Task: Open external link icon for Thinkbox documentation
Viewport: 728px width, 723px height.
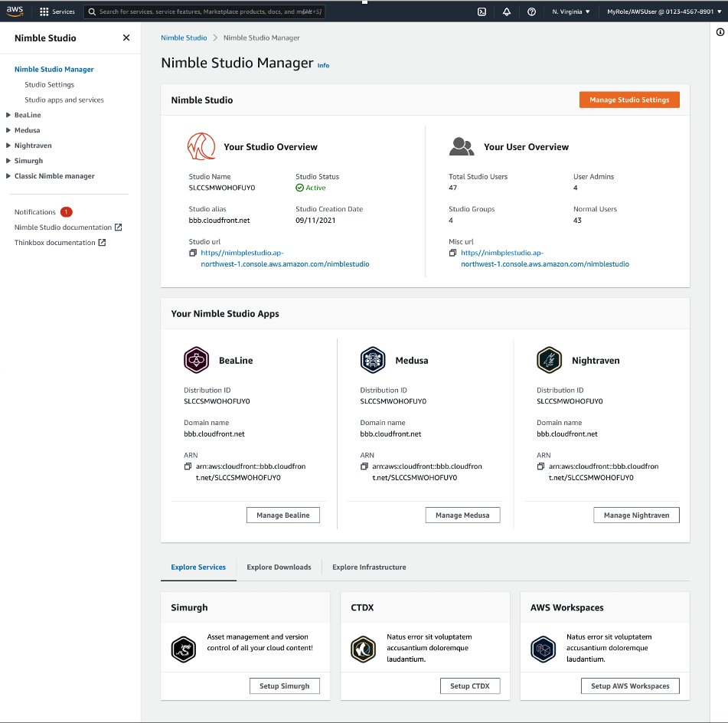Action: [102, 243]
